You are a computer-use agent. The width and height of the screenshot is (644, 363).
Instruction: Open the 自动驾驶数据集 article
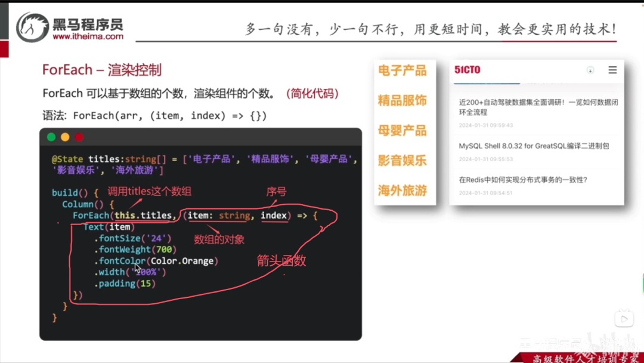pos(538,107)
